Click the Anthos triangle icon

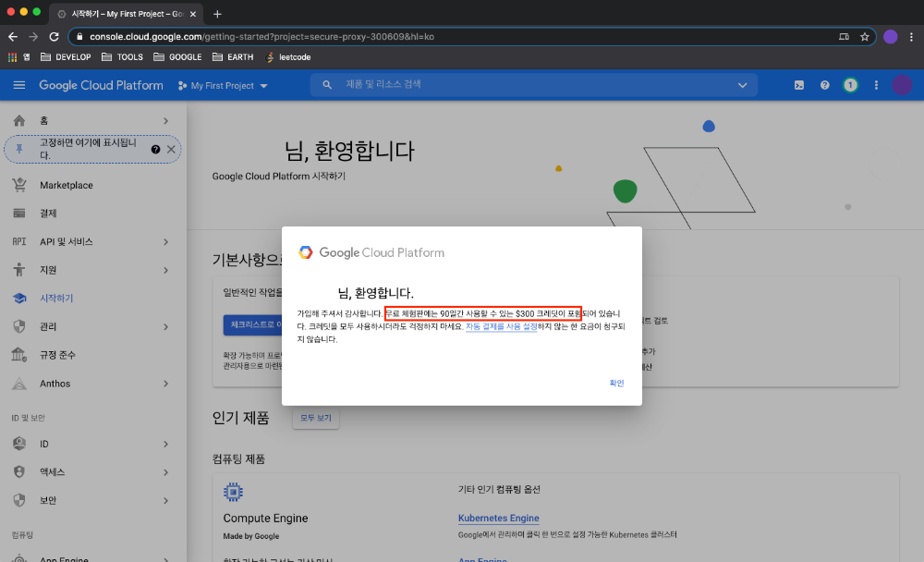pos(19,384)
